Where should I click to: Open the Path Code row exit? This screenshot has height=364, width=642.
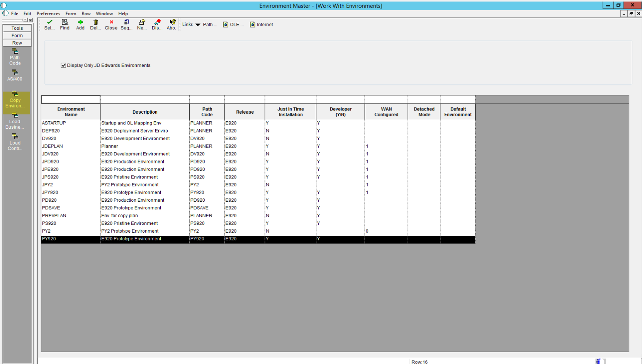[15, 57]
